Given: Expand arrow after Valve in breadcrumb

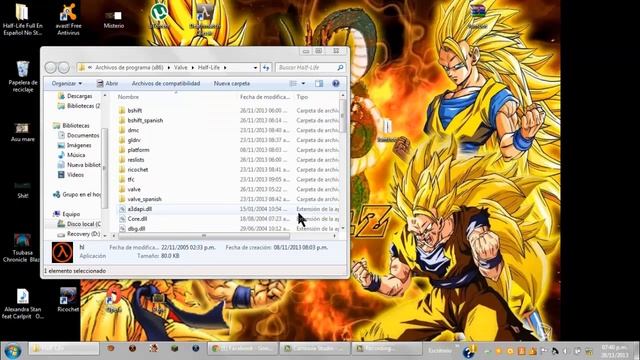Looking at the screenshot, I should pyautogui.click(x=193, y=68).
